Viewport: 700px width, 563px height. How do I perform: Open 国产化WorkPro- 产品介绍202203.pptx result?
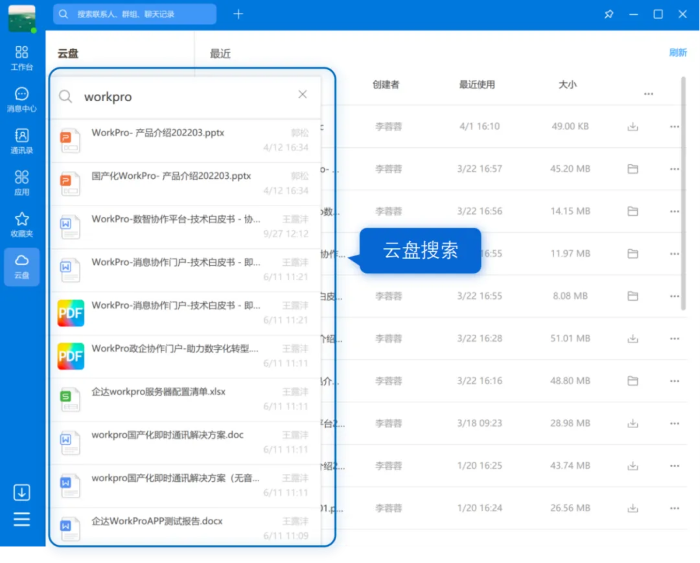(186, 183)
